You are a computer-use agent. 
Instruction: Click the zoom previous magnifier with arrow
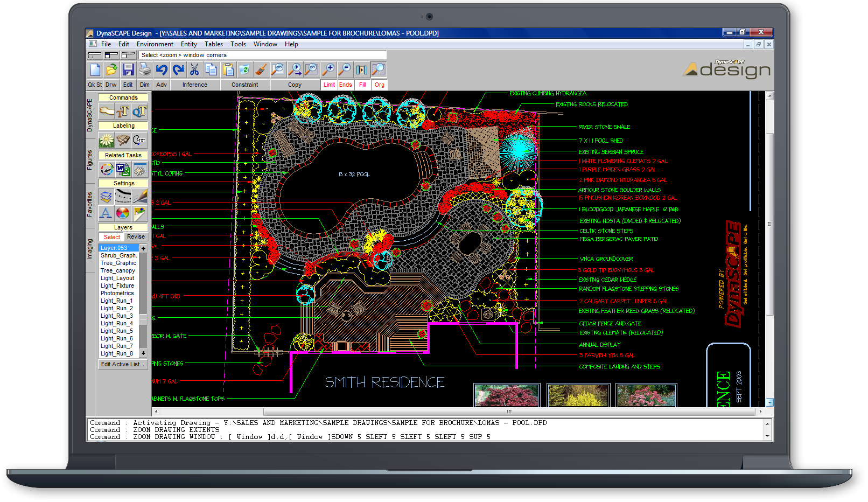[x=295, y=69]
